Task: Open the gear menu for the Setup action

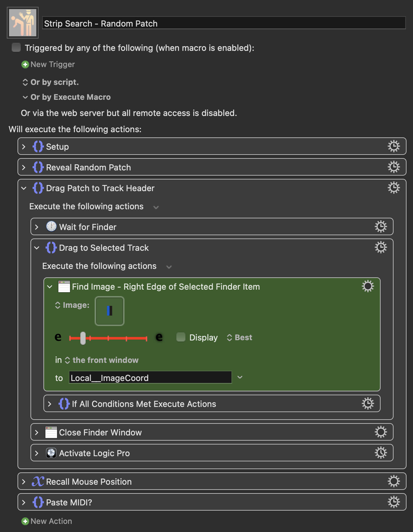Action: tap(394, 146)
